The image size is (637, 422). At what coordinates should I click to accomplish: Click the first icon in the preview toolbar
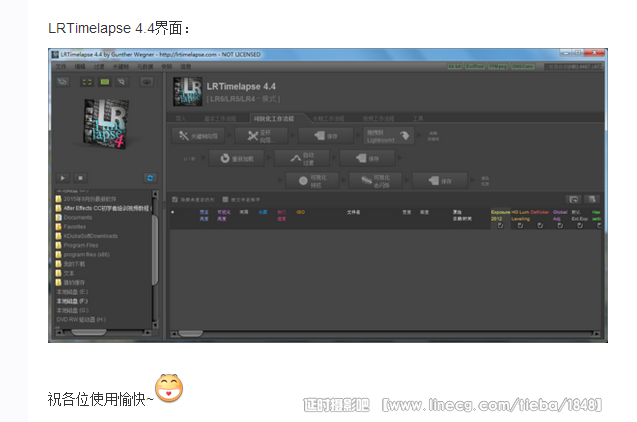coord(62,82)
